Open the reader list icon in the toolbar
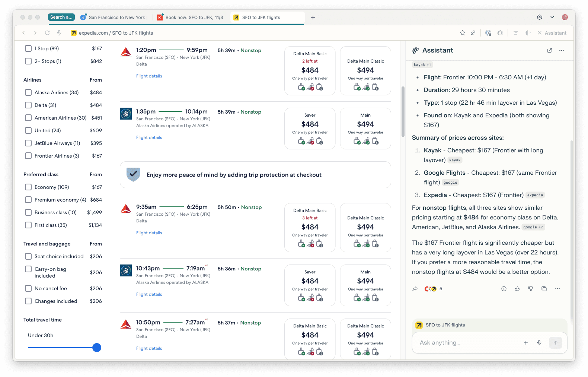 click(x=516, y=33)
